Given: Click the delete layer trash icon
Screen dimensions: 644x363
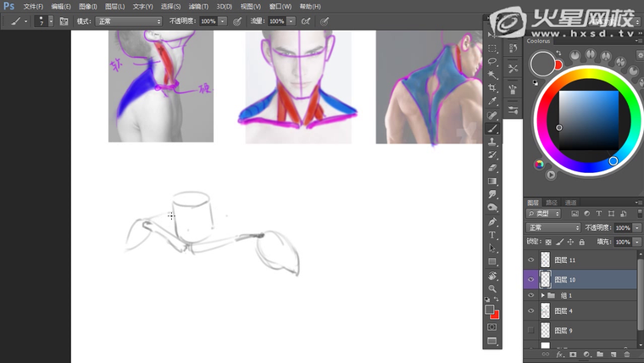Looking at the screenshot, I should click(x=626, y=354).
